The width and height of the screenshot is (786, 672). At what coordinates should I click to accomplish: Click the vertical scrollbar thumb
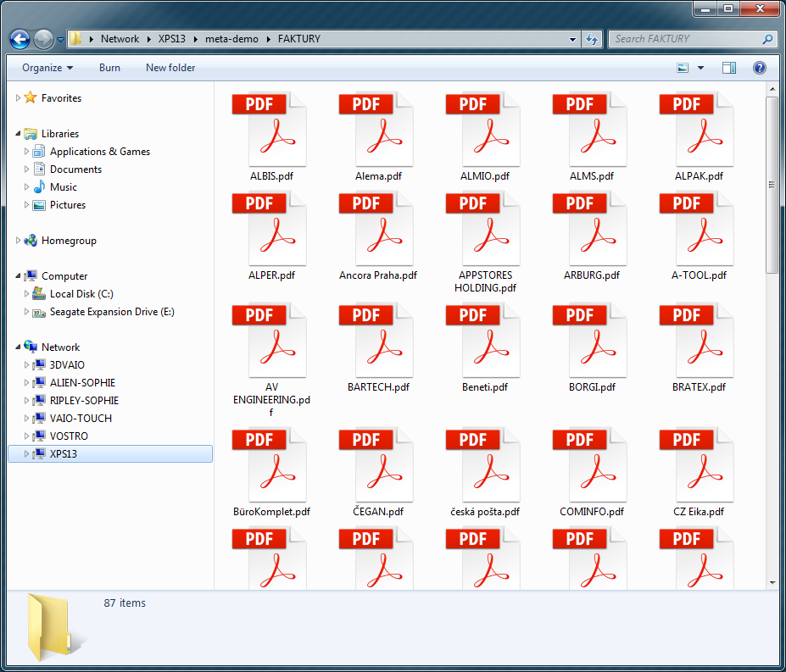[x=772, y=185]
